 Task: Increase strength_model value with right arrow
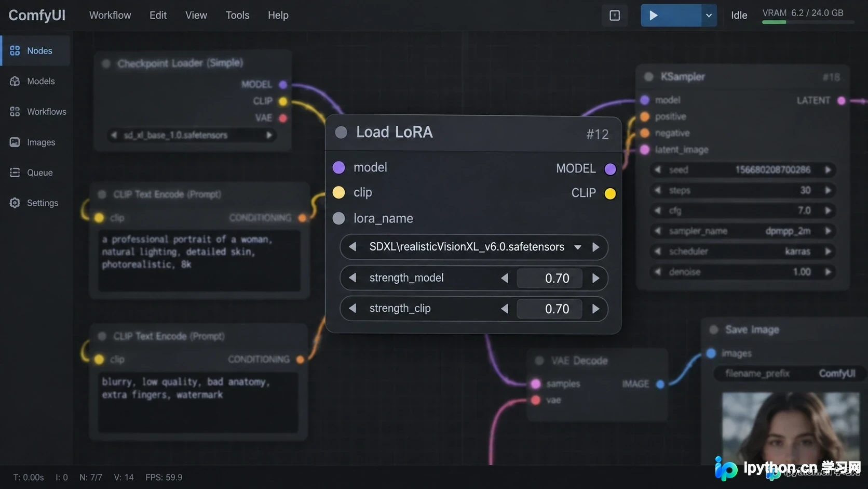point(595,278)
